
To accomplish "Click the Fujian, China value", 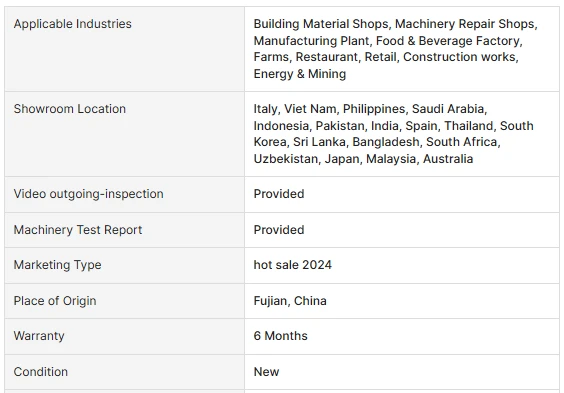I will (290, 301).
